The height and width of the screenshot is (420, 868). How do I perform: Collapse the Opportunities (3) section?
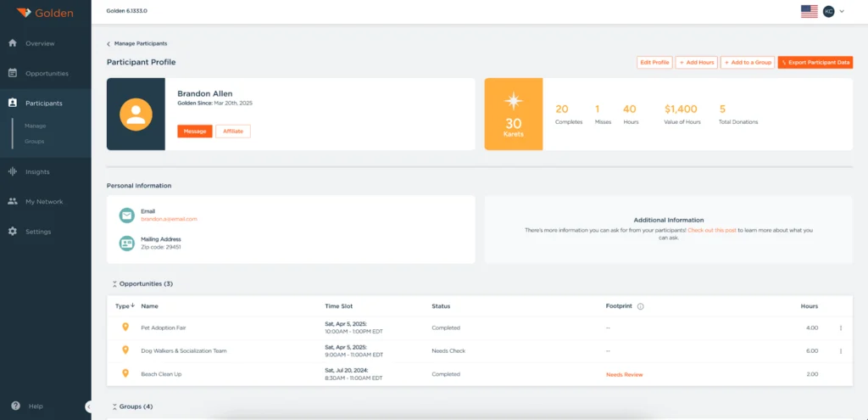pyautogui.click(x=114, y=283)
